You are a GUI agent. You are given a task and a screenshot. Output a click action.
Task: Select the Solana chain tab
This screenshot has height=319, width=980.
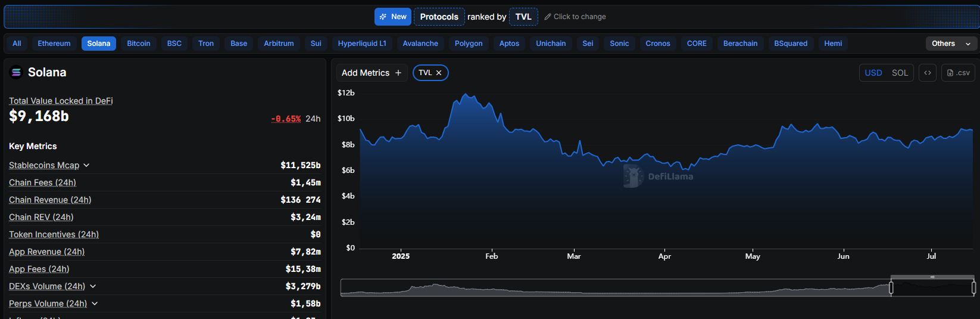tap(99, 44)
